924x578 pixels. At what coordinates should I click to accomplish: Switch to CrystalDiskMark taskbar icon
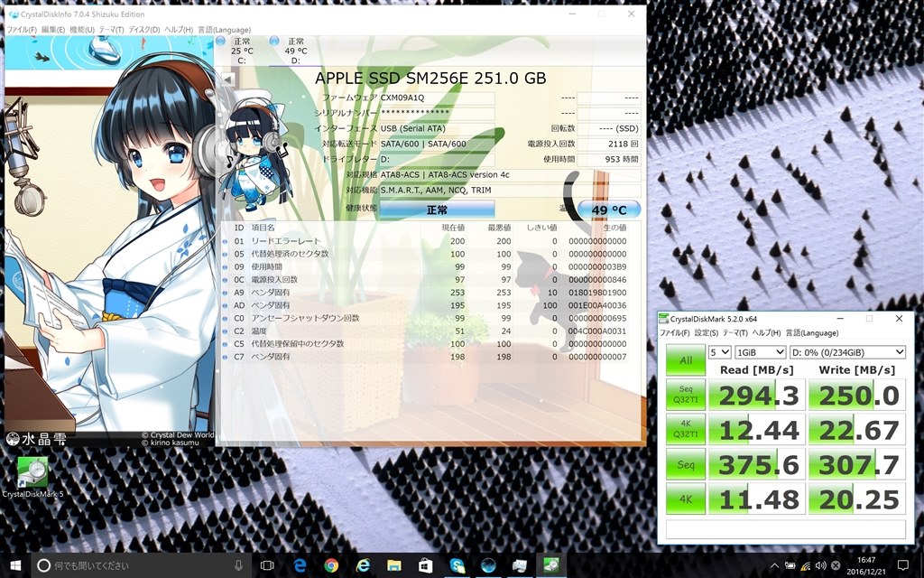pyautogui.click(x=551, y=565)
